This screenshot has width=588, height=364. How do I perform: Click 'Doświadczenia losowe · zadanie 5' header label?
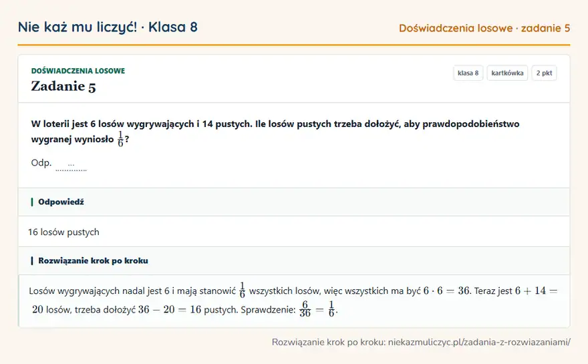click(484, 28)
